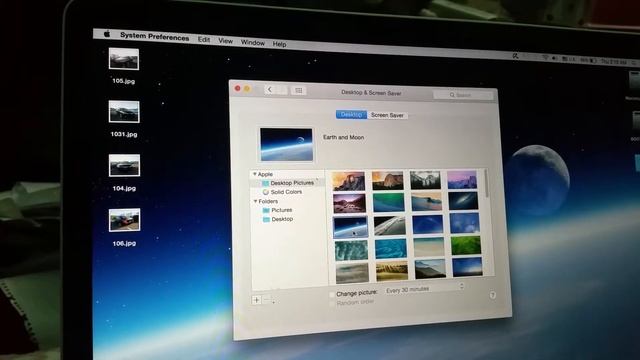Click the Pictures folder icon in sidebar
640x360 pixels.
click(266, 210)
